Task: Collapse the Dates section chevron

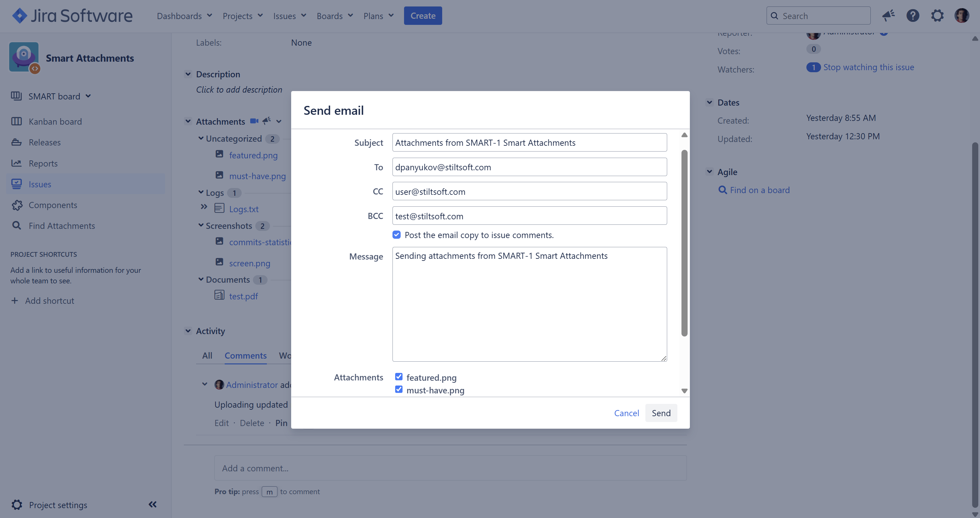Action: coord(709,102)
